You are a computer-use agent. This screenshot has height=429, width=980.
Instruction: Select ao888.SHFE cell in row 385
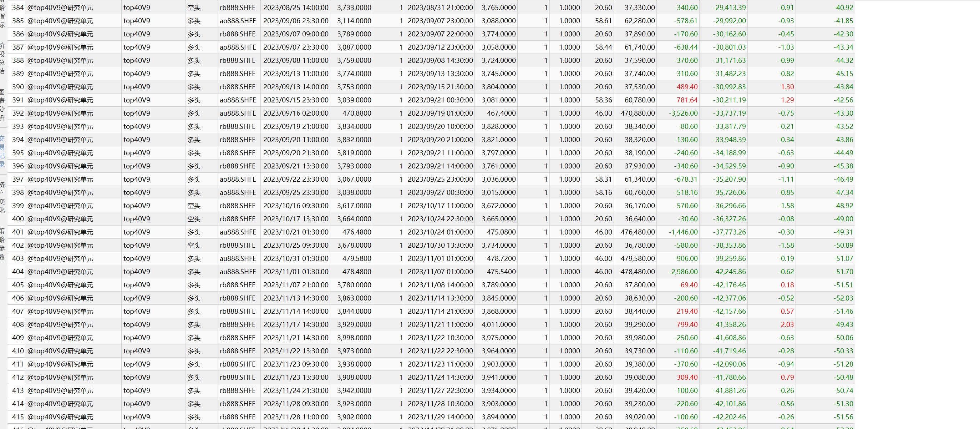(x=237, y=21)
